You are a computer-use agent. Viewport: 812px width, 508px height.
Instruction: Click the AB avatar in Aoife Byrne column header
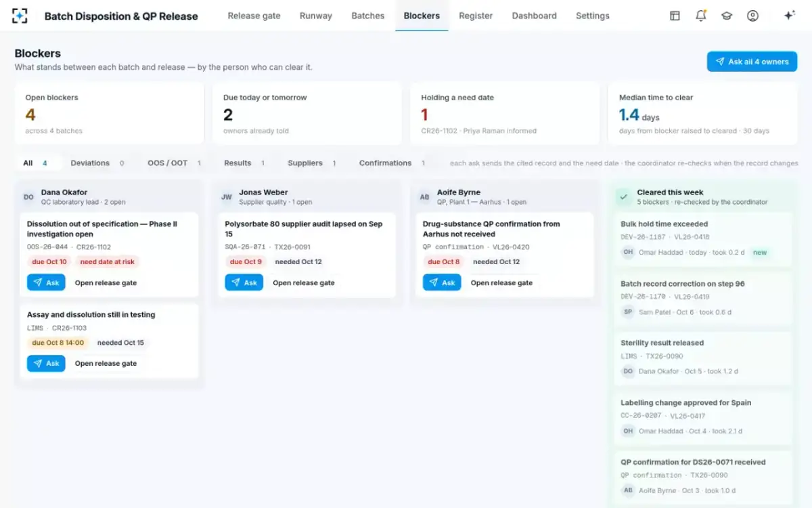(424, 197)
